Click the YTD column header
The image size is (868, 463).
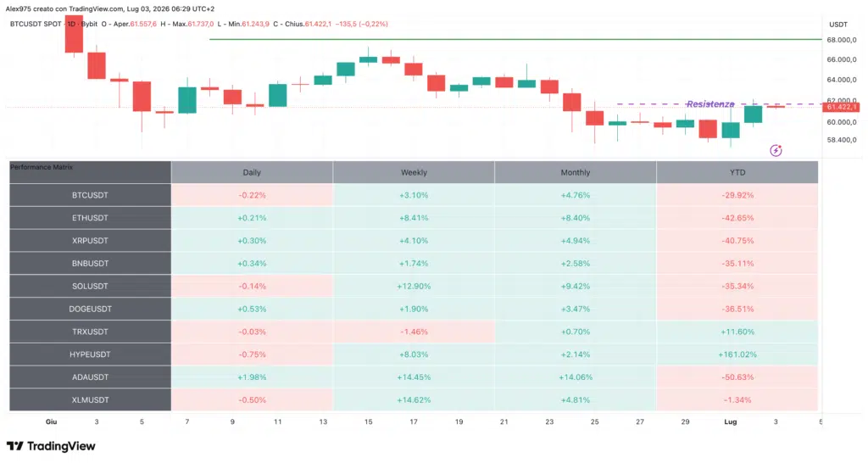[x=737, y=172]
